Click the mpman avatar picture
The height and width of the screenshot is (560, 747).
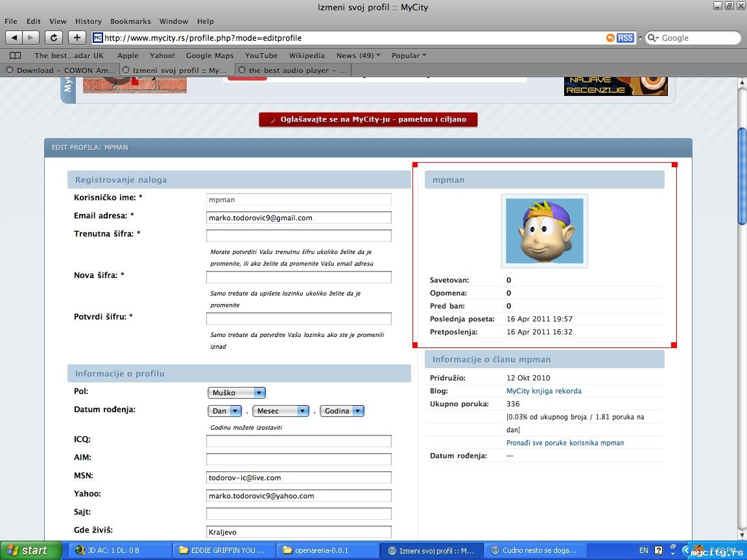(x=545, y=231)
